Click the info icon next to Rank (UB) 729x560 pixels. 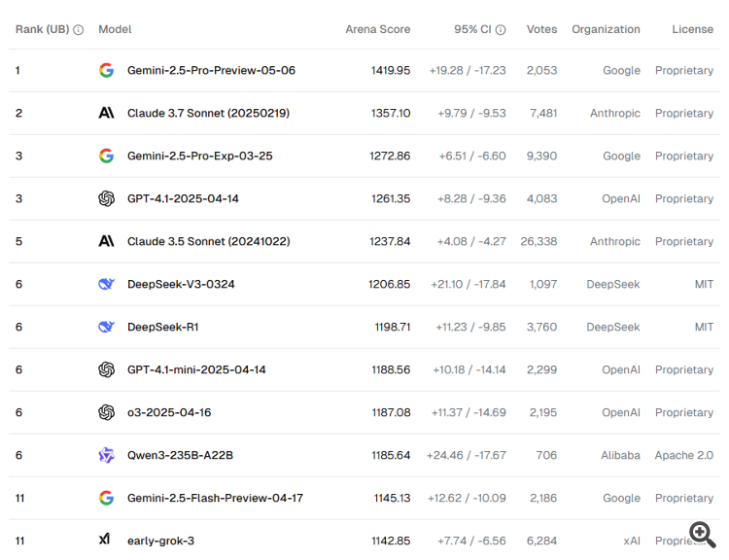tap(79, 30)
